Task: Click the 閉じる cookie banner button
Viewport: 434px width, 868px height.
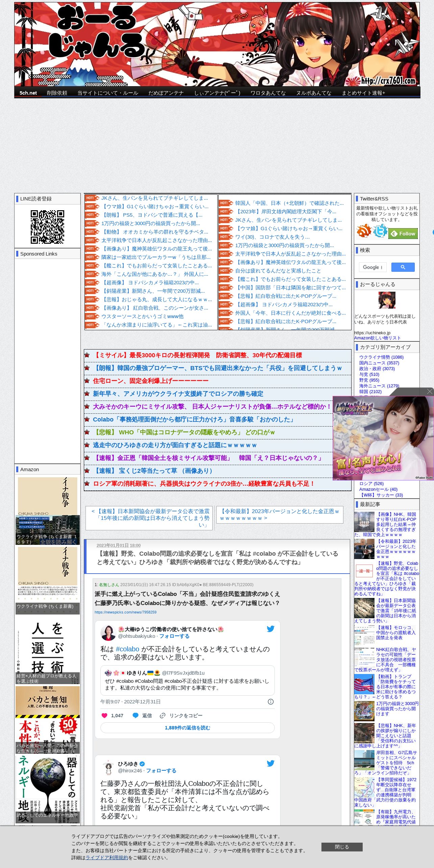Action: click(x=342, y=847)
